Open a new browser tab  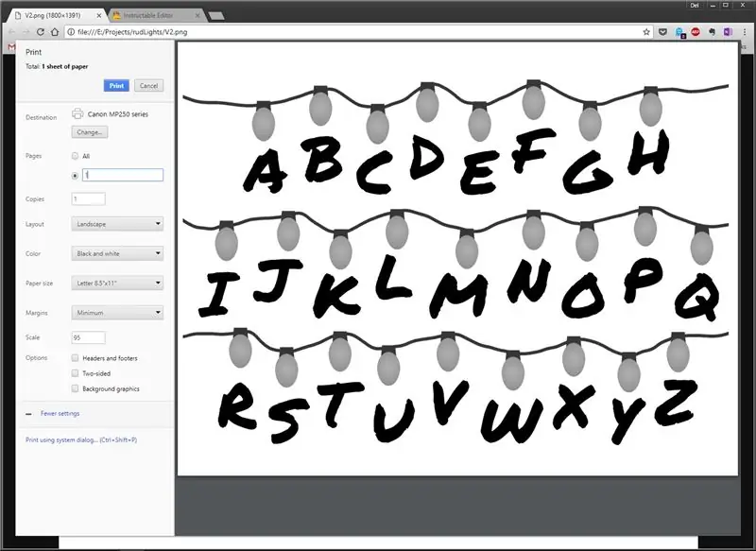tap(216, 16)
